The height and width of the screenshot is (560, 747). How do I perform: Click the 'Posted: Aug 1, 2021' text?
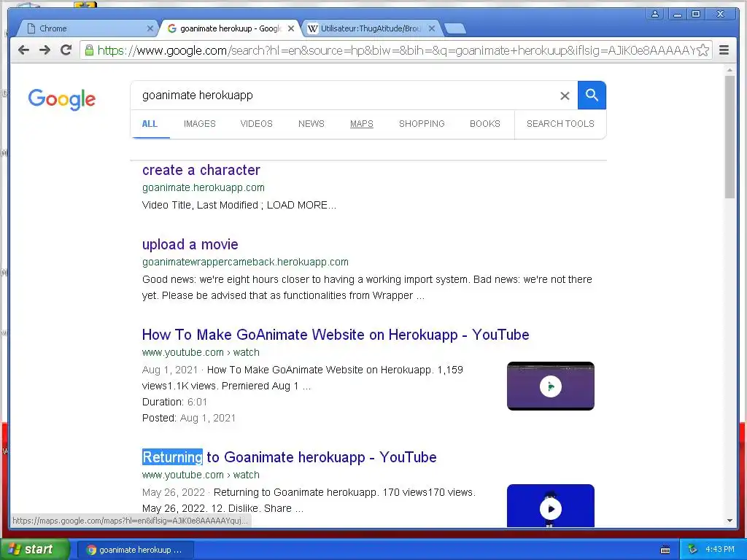point(189,418)
